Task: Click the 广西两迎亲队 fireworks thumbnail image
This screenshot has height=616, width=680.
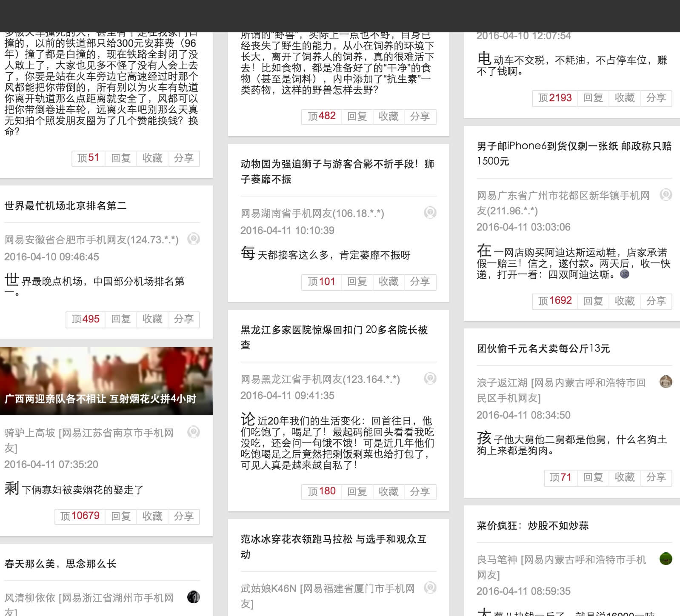Action: click(106, 381)
